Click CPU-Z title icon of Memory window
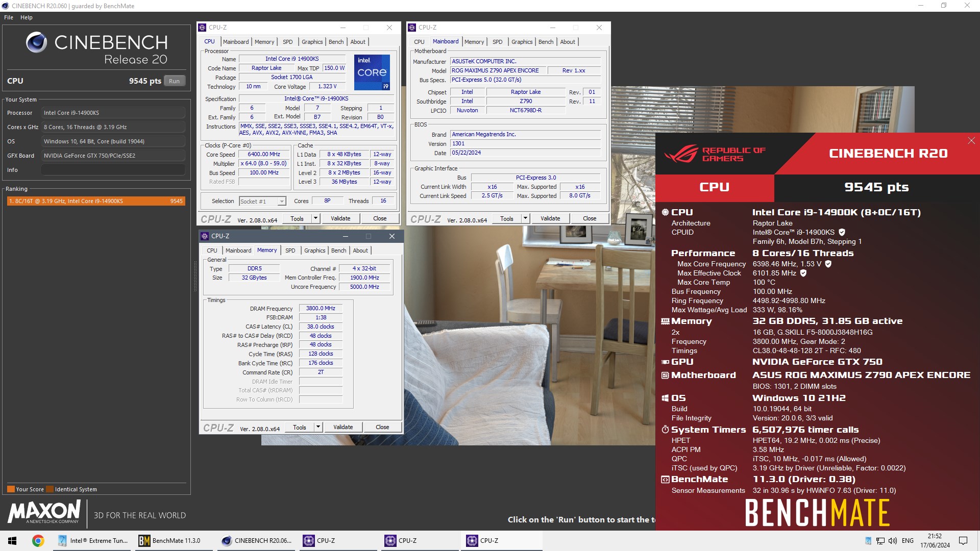The image size is (980, 551). click(x=205, y=236)
